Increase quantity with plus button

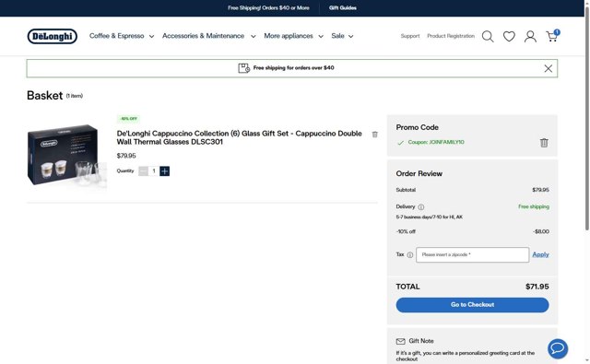coord(164,171)
